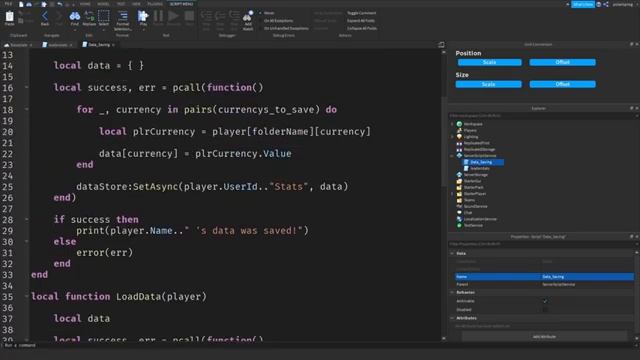The height and width of the screenshot is (360, 640).
Task: Switch to the VIEW ribbon tab
Action: pos(136,4)
